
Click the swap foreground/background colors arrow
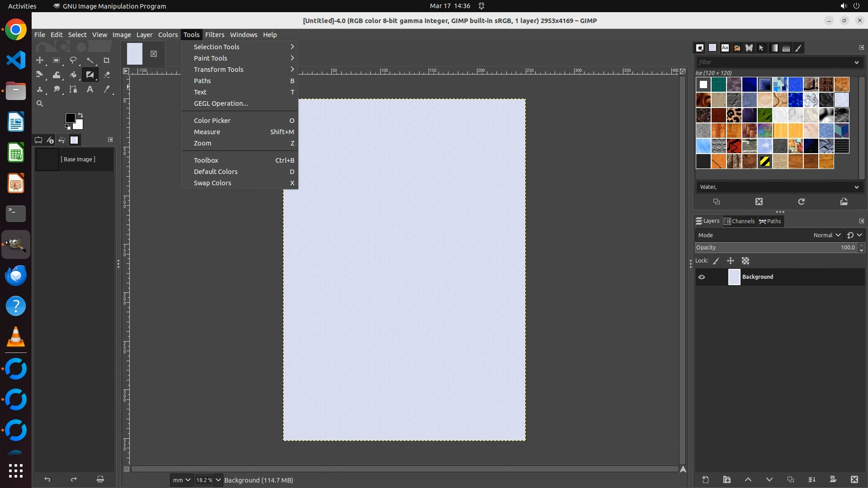(x=80, y=115)
